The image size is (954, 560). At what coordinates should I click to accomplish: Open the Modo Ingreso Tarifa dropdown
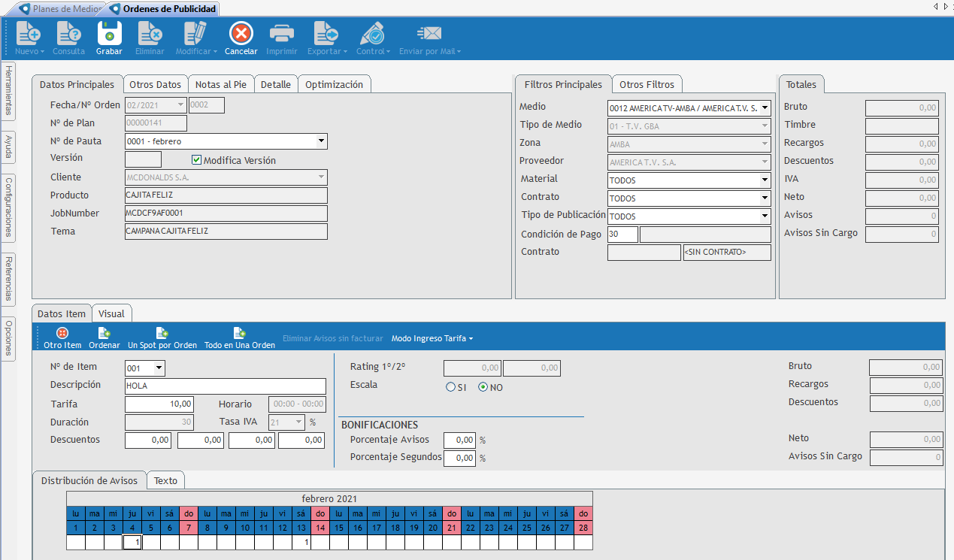coord(432,339)
